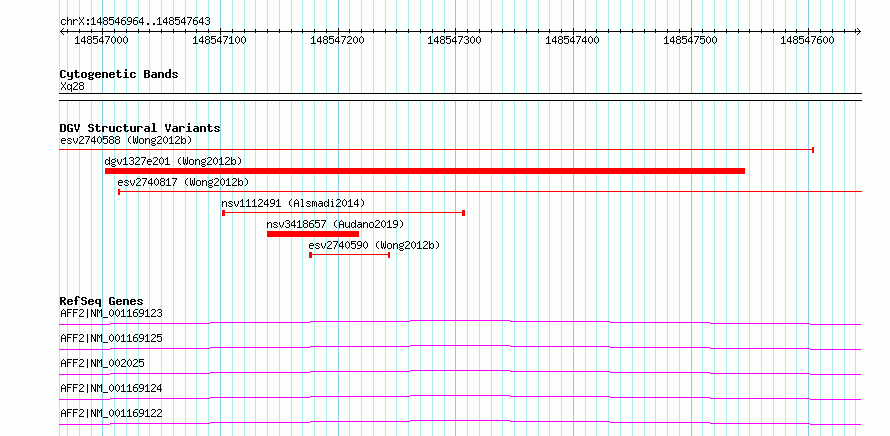Click ruler coordinate 148547100
This screenshot has width=890, height=436.
tap(219, 40)
